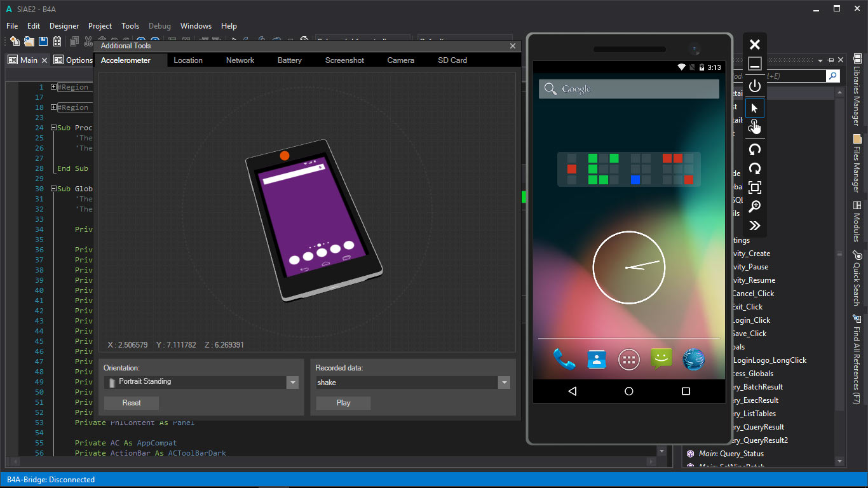Rotate the emulator right
868x488 pixels.
[754, 168]
